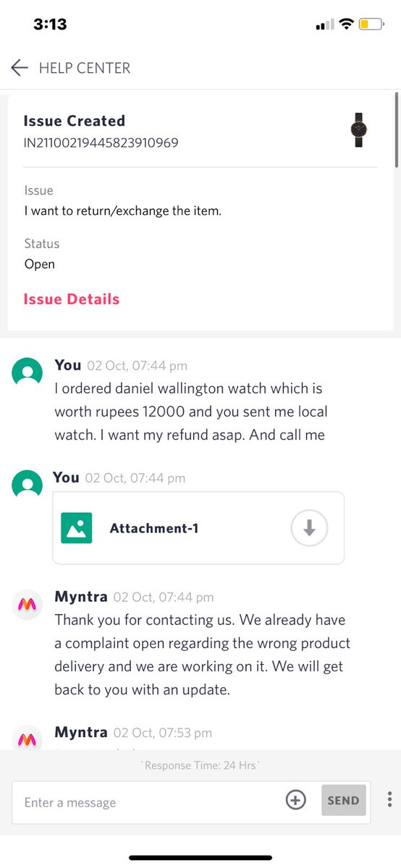The height and width of the screenshot is (868, 401).
Task: Tap the Myntra wrong product delivery reply
Action: click(201, 655)
